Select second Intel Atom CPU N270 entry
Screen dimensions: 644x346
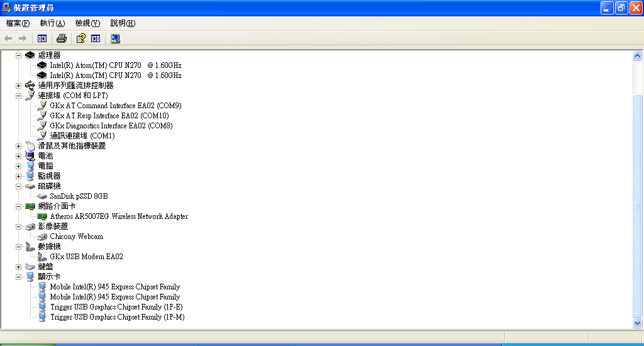[x=116, y=75]
